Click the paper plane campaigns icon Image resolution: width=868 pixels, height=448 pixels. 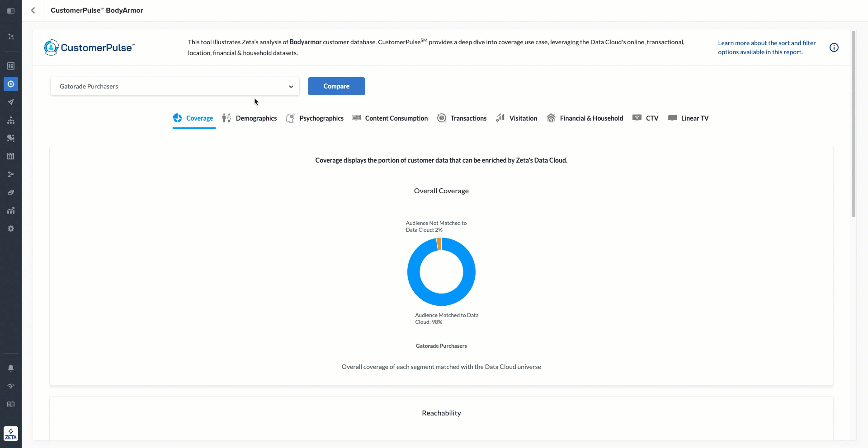tap(11, 102)
